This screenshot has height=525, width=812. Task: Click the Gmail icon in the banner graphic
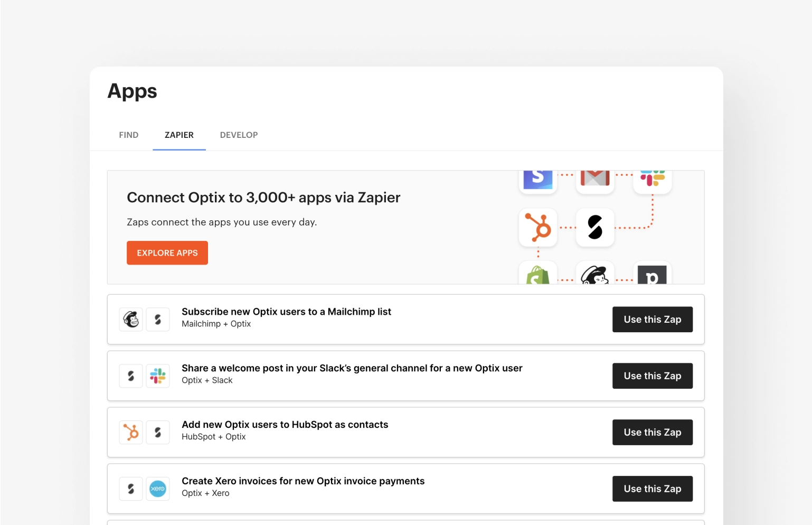click(595, 178)
